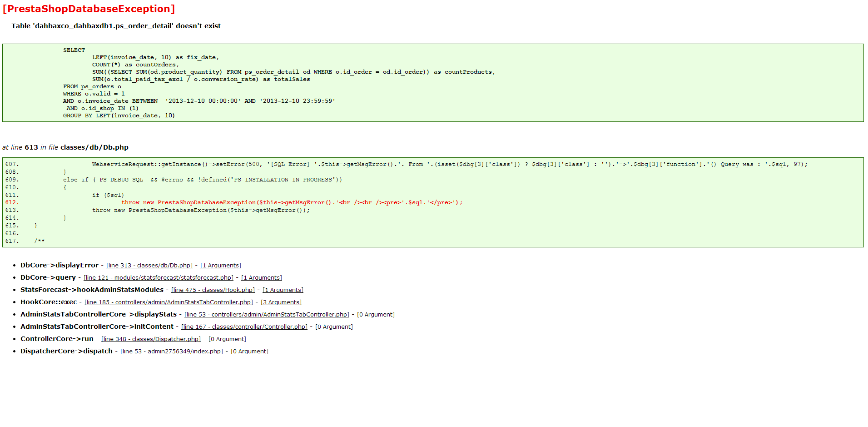Open link 'line 167 - classes/controller/Controller.php'
Screen dimensions: 868x427
244,327
